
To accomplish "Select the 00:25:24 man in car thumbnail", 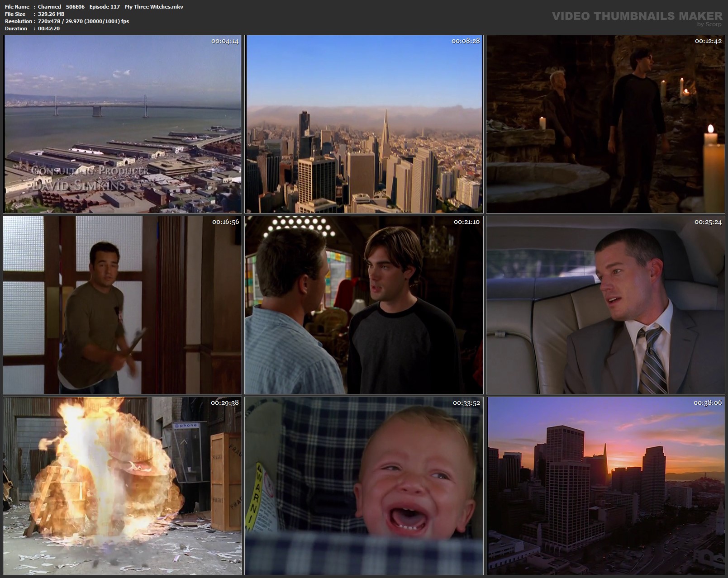I will coord(605,305).
